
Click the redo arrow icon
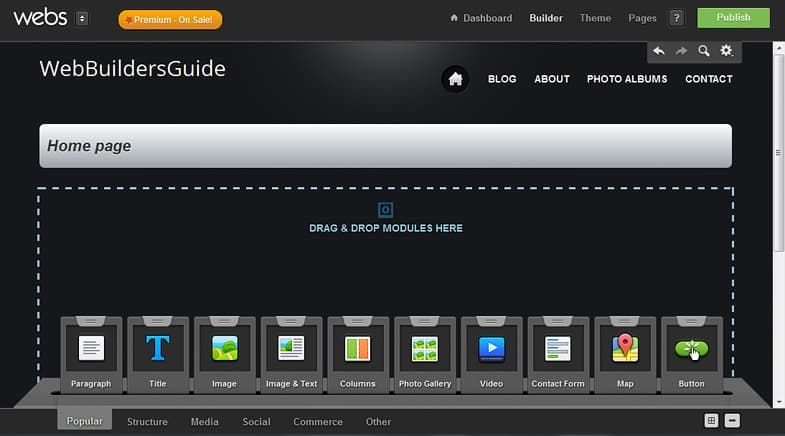[681, 51]
